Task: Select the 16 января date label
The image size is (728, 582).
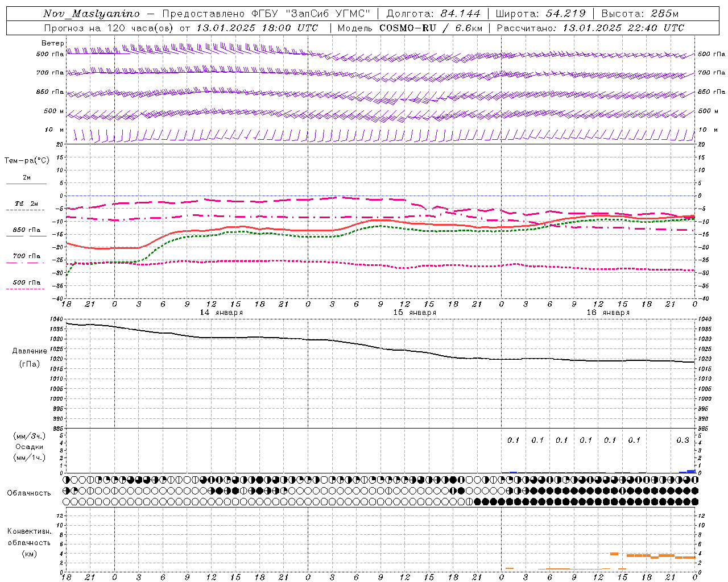Action: tap(608, 313)
